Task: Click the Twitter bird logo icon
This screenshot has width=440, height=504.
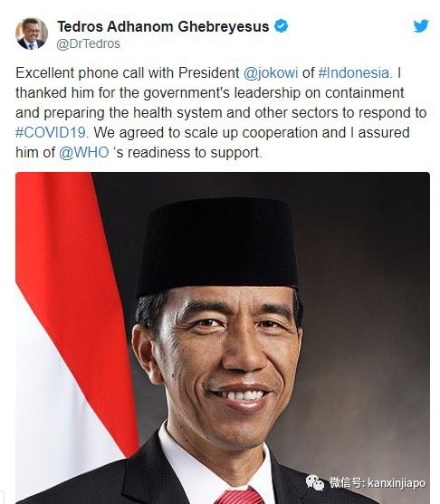Action: pos(421,26)
